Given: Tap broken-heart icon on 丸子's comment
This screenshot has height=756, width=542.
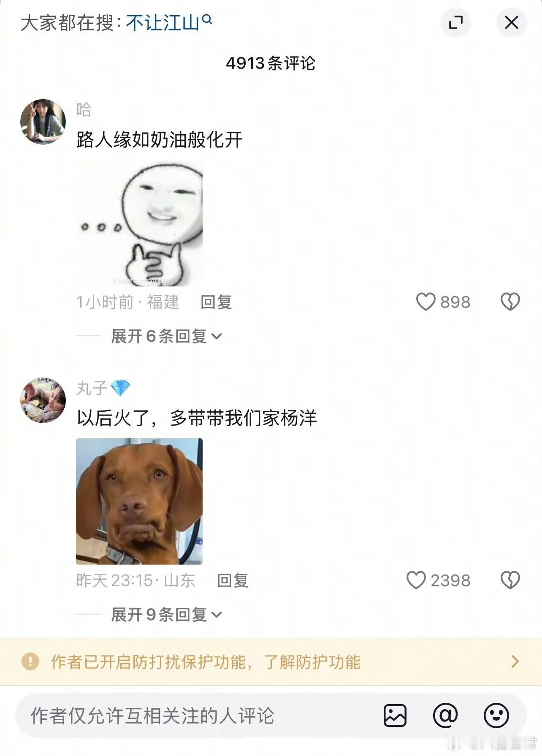Looking at the screenshot, I should point(510,580).
